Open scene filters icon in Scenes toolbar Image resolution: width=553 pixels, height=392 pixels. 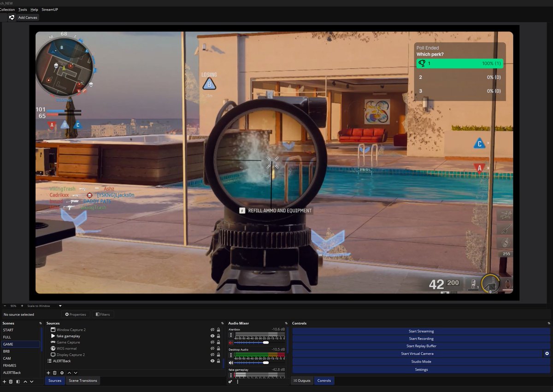pyautogui.click(x=18, y=381)
